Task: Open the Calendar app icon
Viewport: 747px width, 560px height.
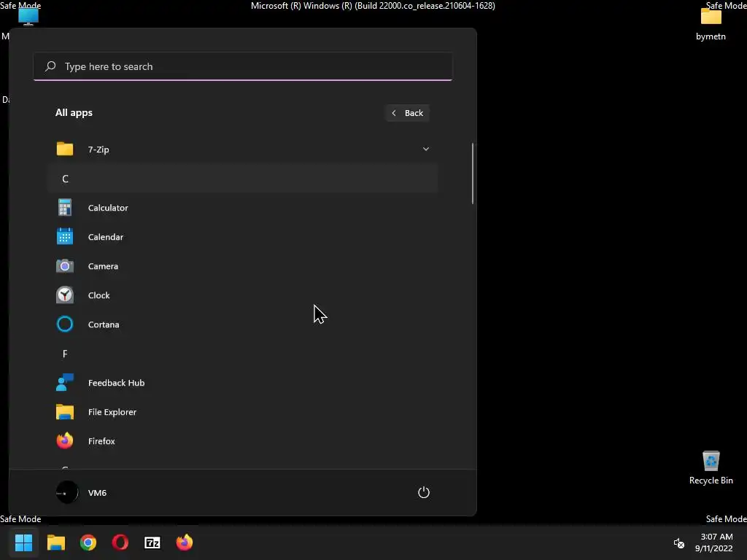Action: pyautogui.click(x=65, y=237)
